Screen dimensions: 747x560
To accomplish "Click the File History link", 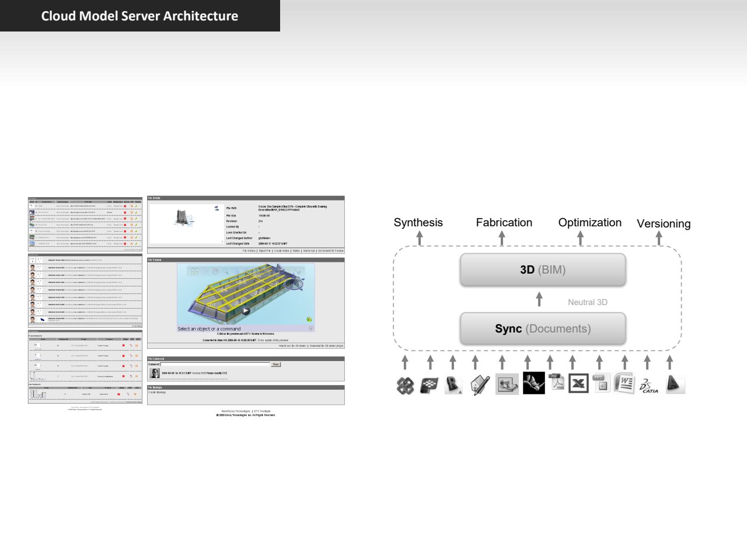I will [249, 251].
